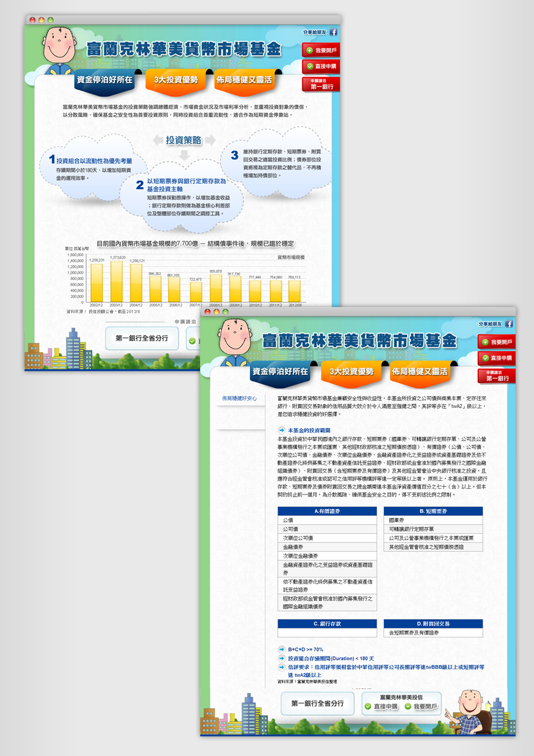Click the chart bar labeled 935,678

[215, 289]
